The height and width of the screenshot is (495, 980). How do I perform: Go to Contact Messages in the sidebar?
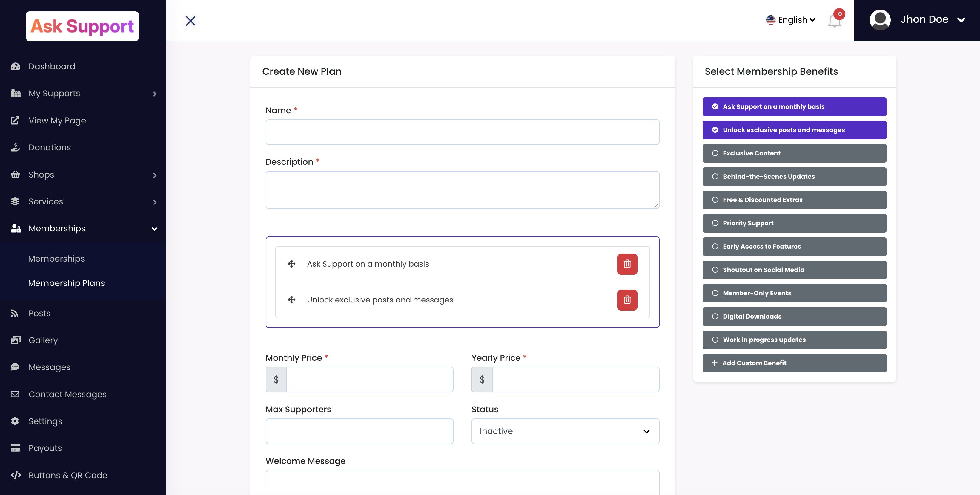67,395
